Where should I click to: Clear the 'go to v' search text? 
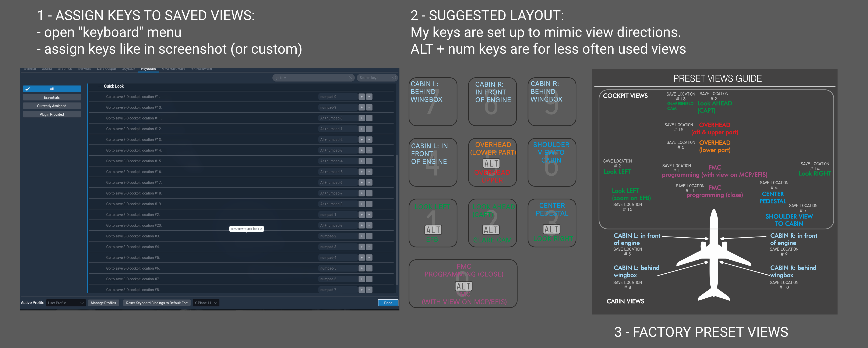tap(350, 78)
